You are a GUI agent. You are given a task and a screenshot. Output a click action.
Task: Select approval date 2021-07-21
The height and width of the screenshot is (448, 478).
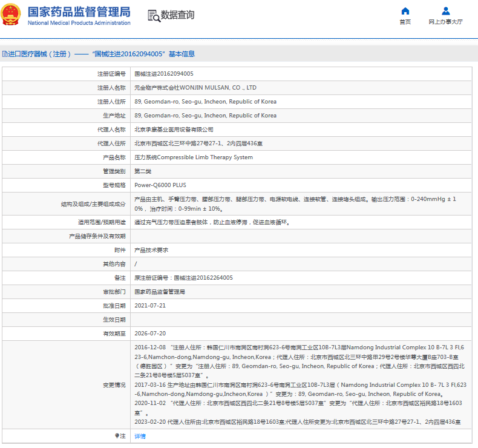[x=150, y=306]
